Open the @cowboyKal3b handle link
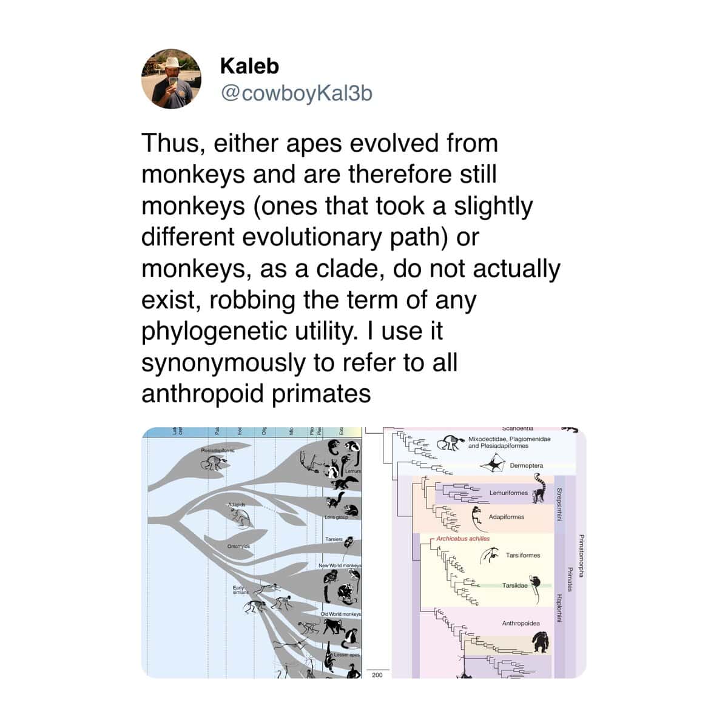 296,93
